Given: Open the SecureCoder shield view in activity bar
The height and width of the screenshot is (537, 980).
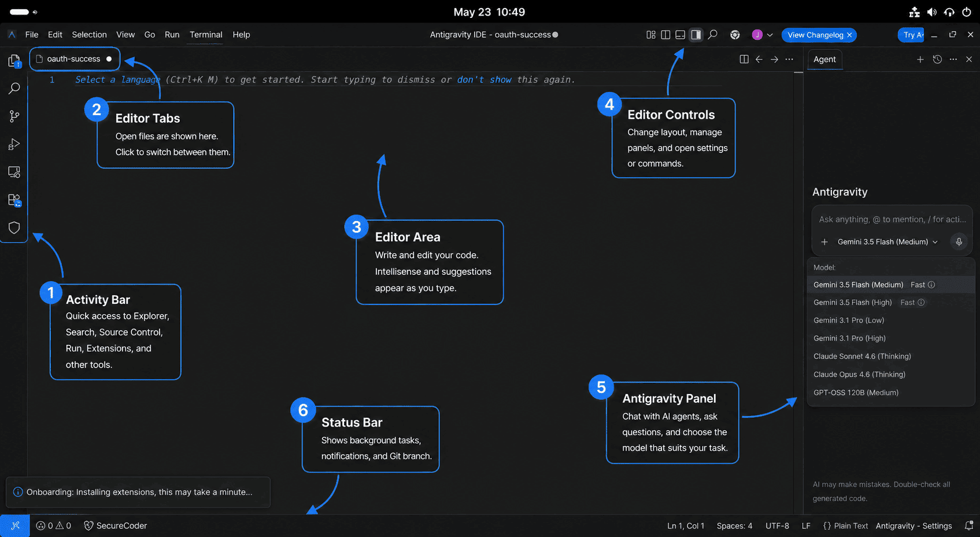Looking at the screenshot, I should 14,228.
